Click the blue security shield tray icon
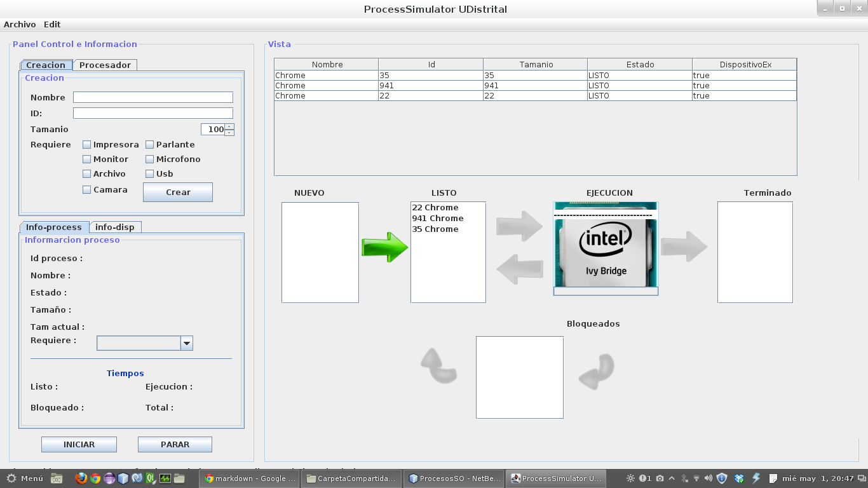Viewport: 868px width, 488px height. 722,478
